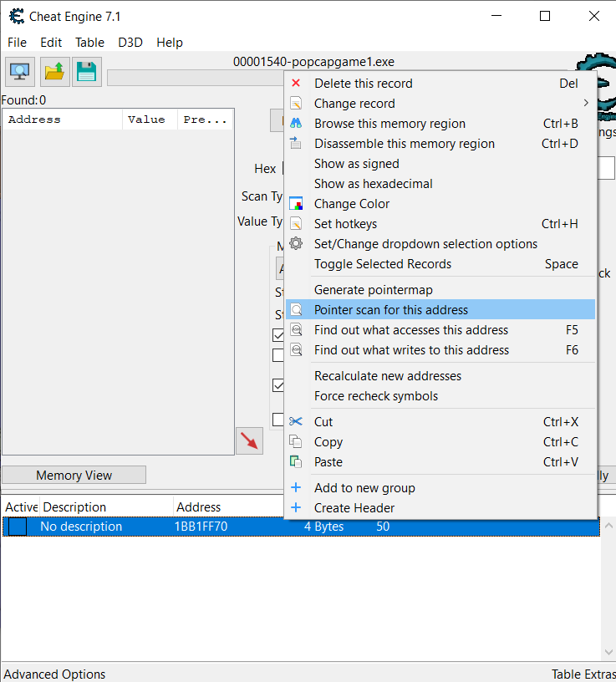Click the Paste clipboard icon
616x682 pixels.
tap(296, 461)
